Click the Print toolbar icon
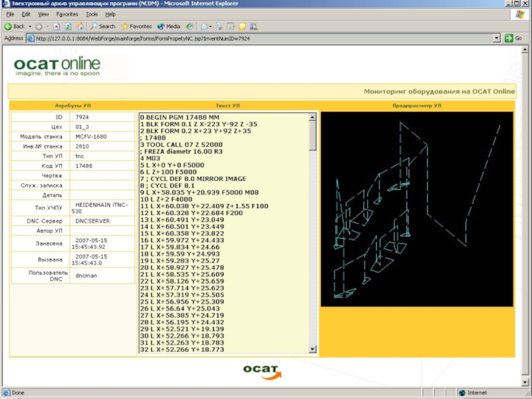 (220, 27)
